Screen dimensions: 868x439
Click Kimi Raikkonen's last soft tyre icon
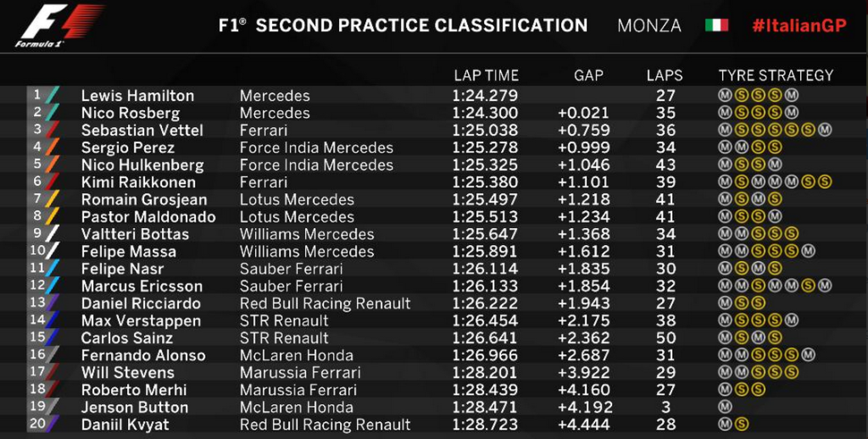click(x=825, y=182)
